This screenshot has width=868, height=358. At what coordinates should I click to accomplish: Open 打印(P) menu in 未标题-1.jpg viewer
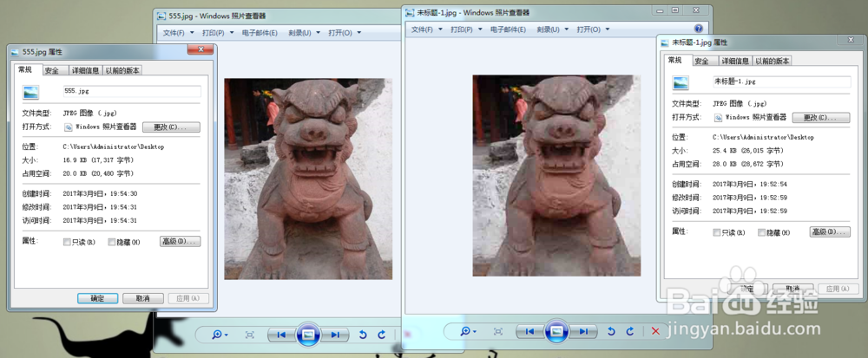click(x=466, y=29)
